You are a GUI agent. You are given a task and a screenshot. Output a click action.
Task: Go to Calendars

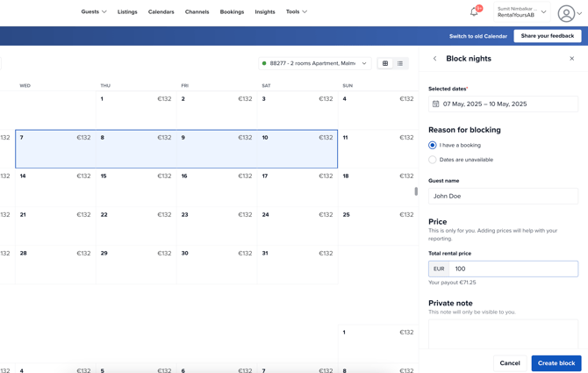point(161,11)
